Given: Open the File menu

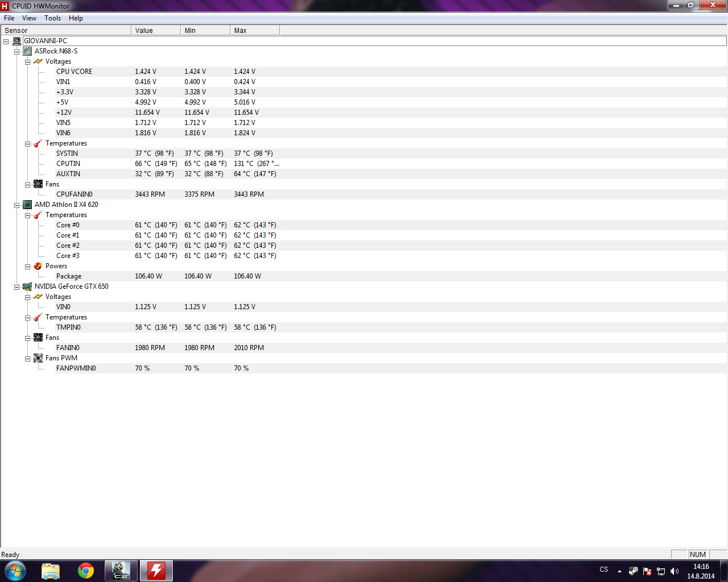Looking at the screenshot, I should (x=9, y=18).
